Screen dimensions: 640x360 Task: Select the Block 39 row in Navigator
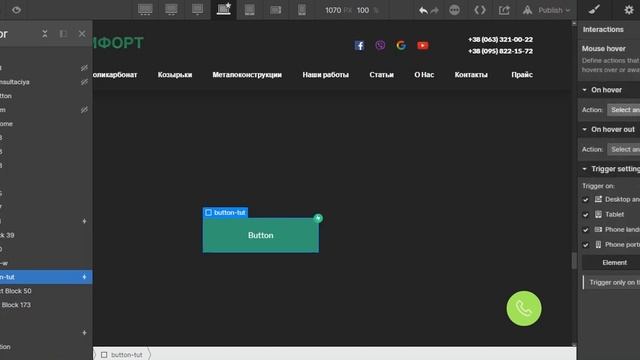(x=46, y=235)
